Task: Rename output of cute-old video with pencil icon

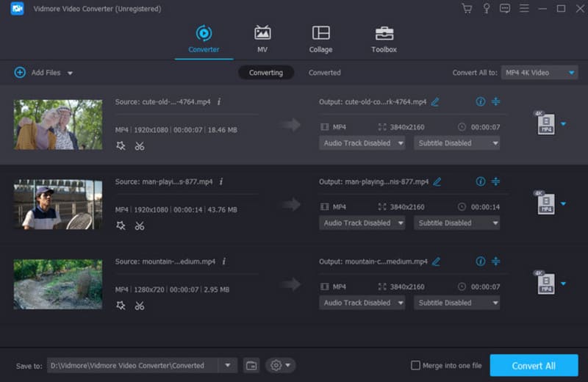Action: pyautogui.click(x=435, y=102)
